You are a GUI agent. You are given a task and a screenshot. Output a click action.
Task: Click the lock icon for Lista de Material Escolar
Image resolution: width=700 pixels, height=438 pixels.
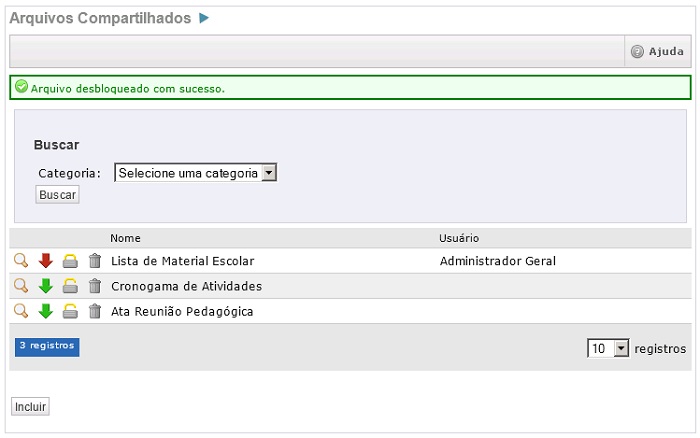click(x=70, y=261)
